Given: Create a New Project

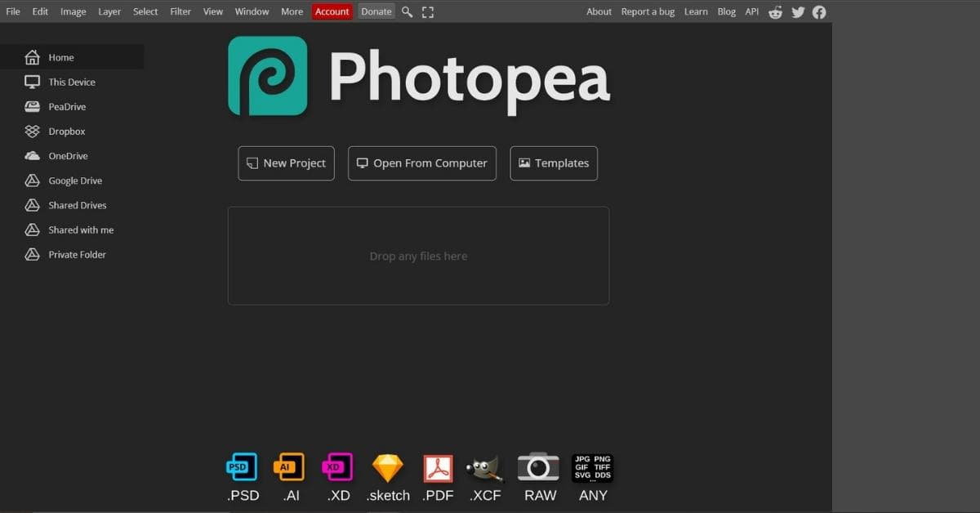Looking at the screenshot, I should [x=286, y=163].
